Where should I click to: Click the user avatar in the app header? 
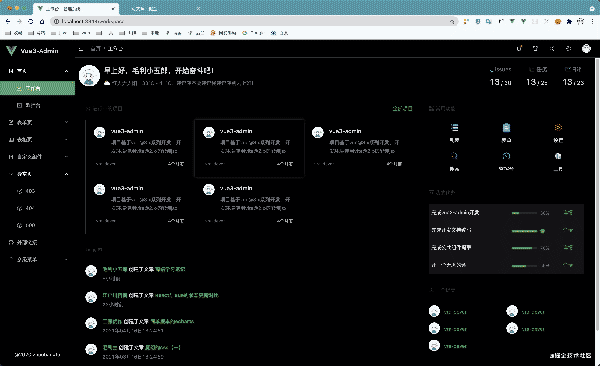pos(586,48)
